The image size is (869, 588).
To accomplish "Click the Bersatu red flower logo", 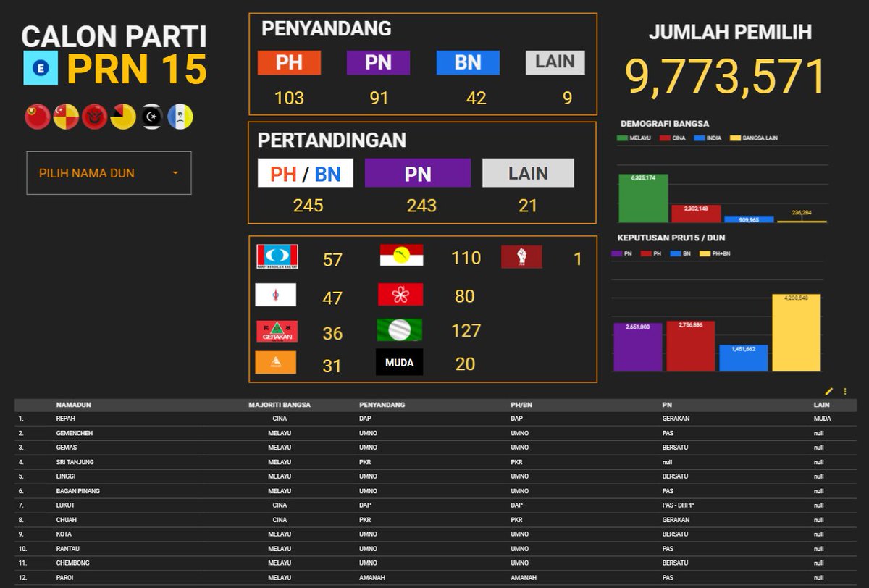I will click(400, 295).
